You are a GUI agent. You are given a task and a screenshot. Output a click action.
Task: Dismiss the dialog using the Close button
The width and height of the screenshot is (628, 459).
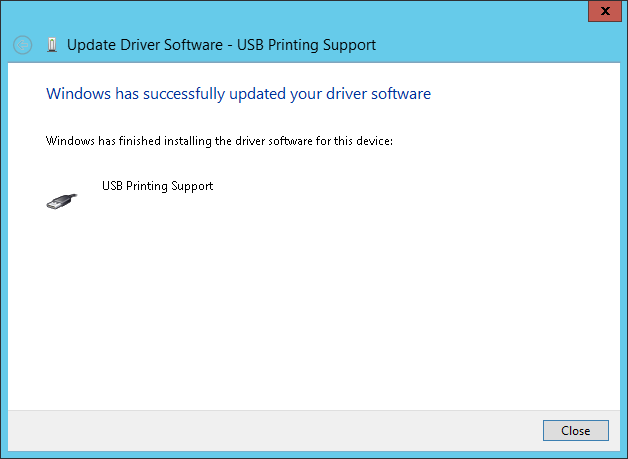point(575,431)
